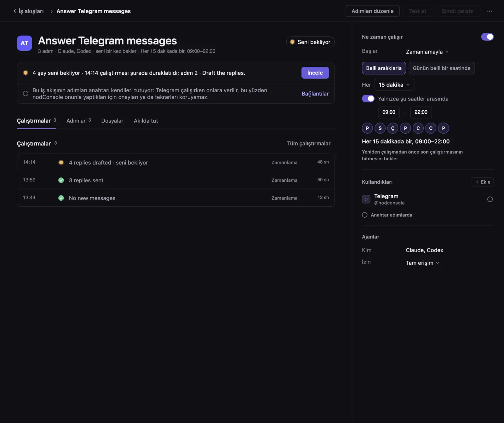Click the circle icon next to the key notice
This screenshot has width=504, height=423.
[x=26, y=94]
